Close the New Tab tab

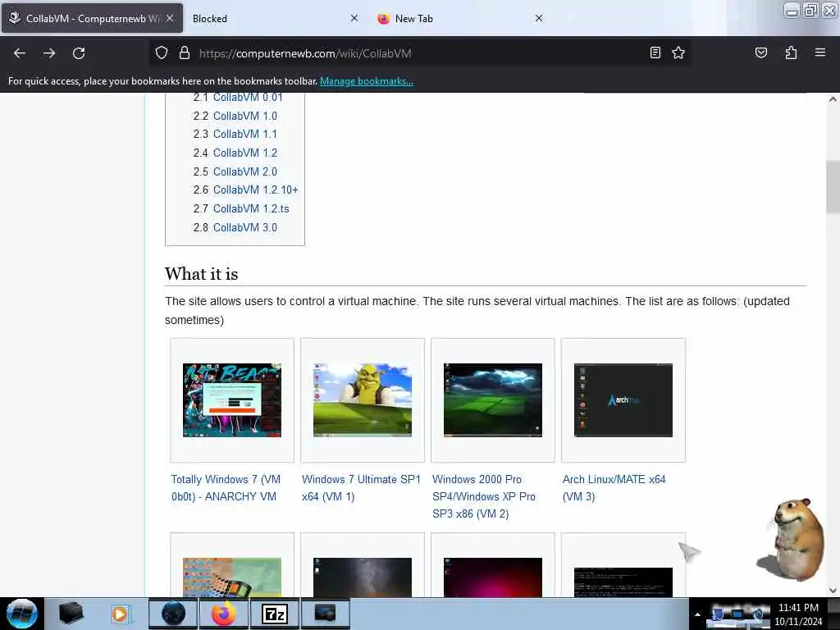(539, 18)
